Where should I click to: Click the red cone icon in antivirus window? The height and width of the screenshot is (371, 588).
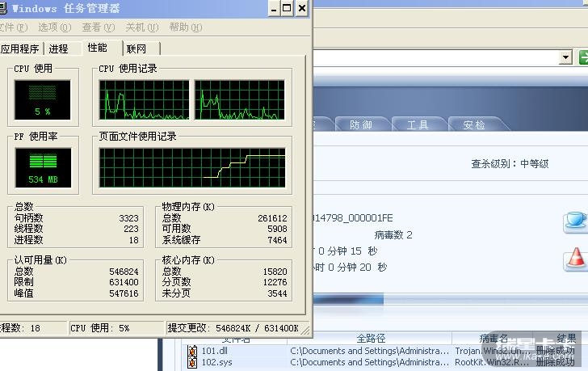(576, 259)
